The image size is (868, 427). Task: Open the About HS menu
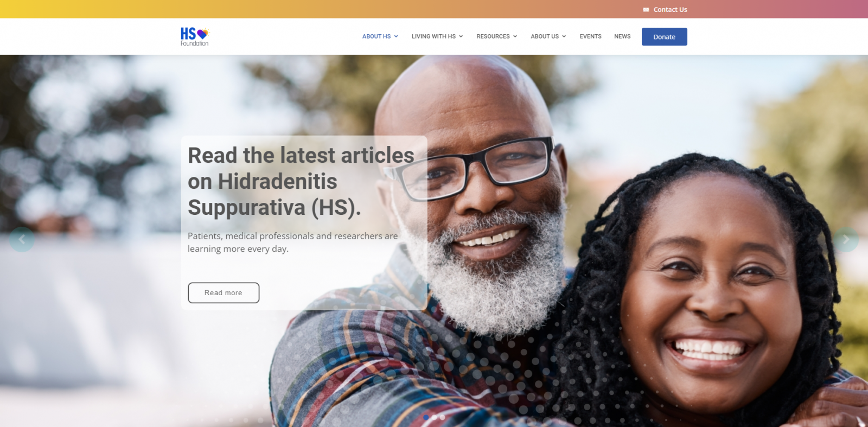[x=376, y=36]
